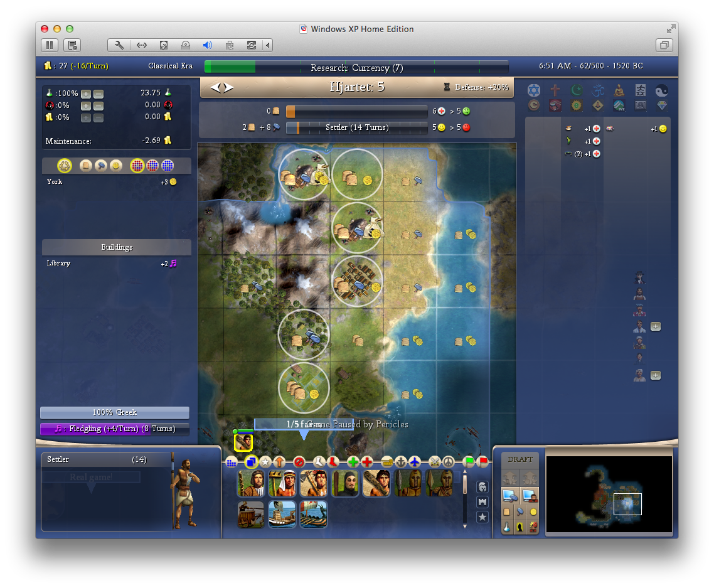The image size is (714, 588).
Task: Click the orange up arrow icon
Action: coord(279,462)
